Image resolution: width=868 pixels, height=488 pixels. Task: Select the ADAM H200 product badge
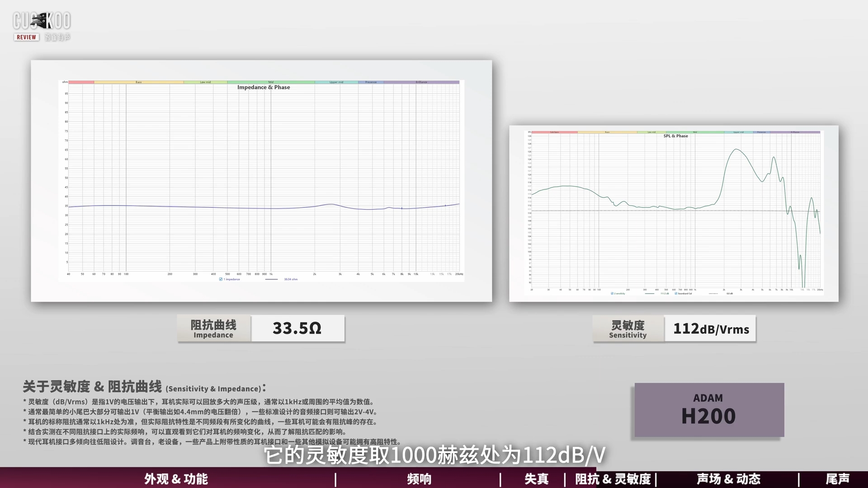(x=709, y=410)
